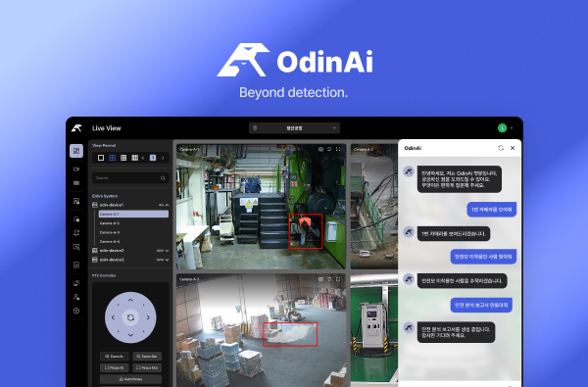Image resolution: width=588 pixels, height=387 pixels.
Task: Open the camera icon in left sidebar
Action: 76,169
